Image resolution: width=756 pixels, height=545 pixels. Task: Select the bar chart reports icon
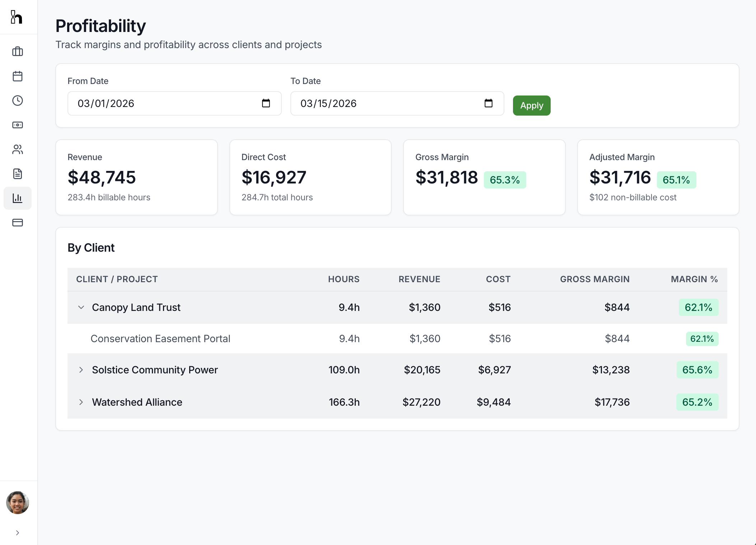point(18,198)
